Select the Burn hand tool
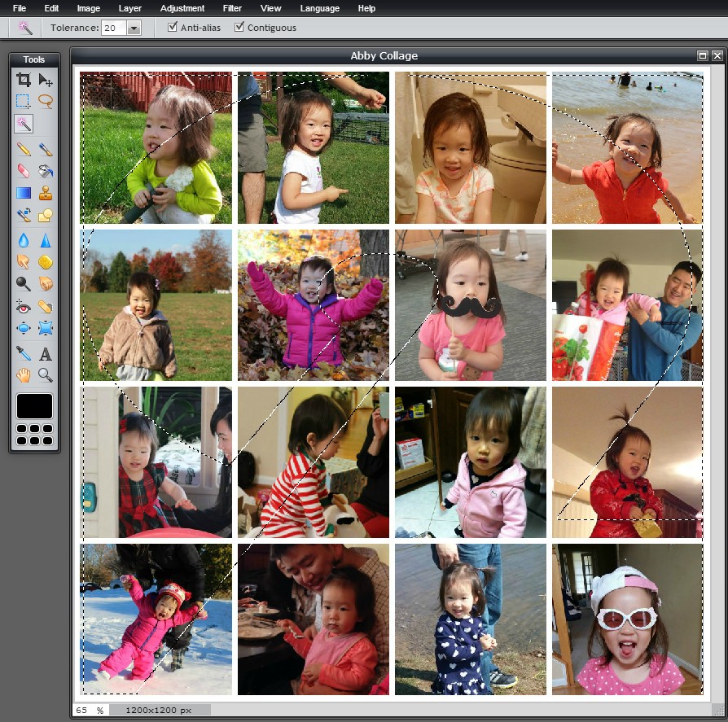Viewport: 728px width, 722px height. pos(46,283)
